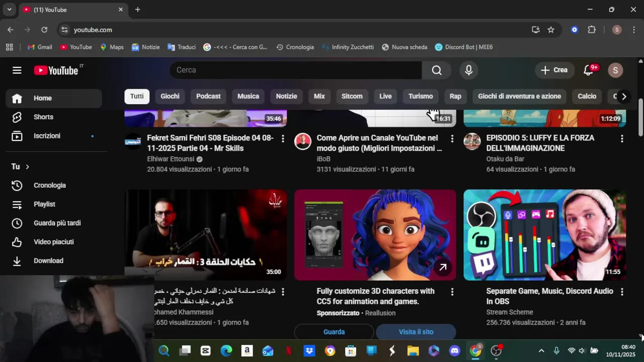Go to Home in sidebar
This screenshot has height=362, width=644.
[54, 98]
